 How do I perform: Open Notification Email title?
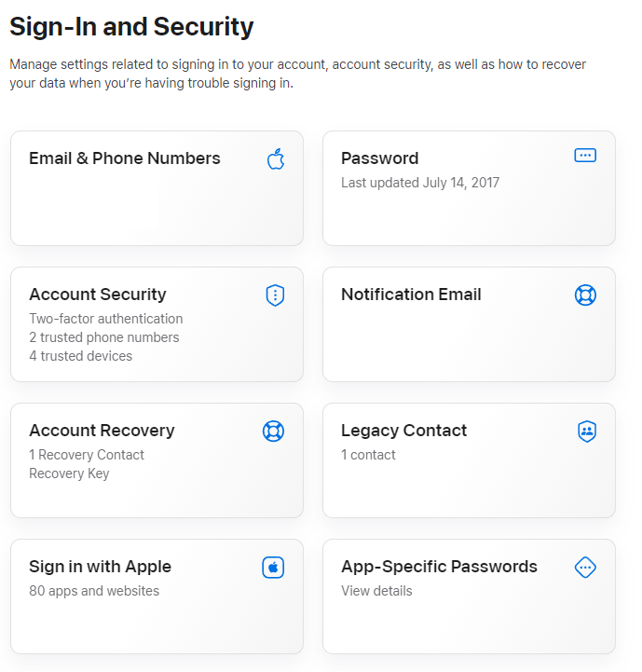[411, 295]
